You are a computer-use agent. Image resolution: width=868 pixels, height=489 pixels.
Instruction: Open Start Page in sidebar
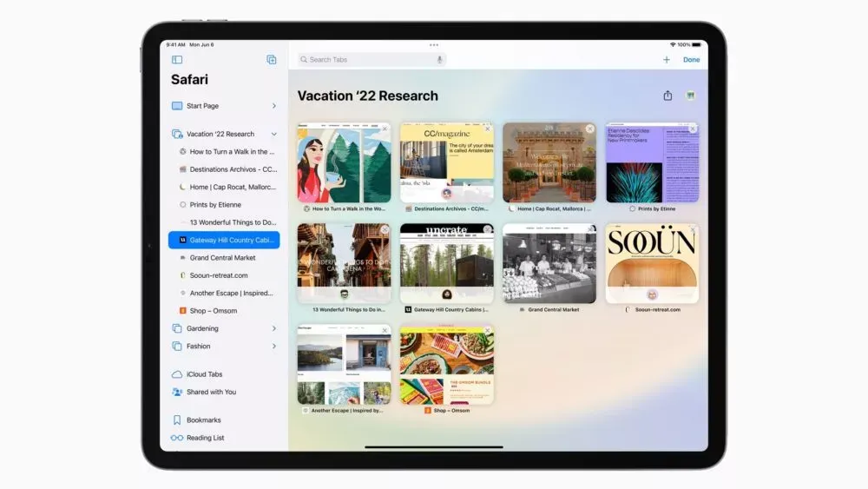click(202, 106)
